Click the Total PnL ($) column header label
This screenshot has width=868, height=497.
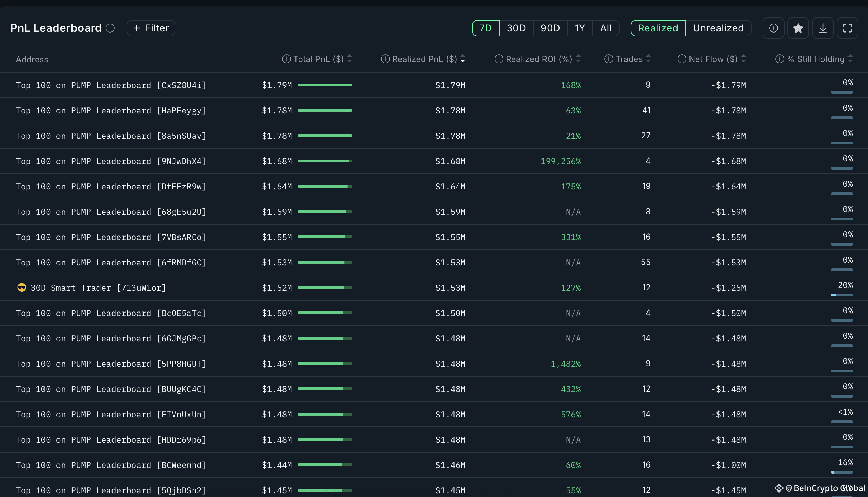318,59
